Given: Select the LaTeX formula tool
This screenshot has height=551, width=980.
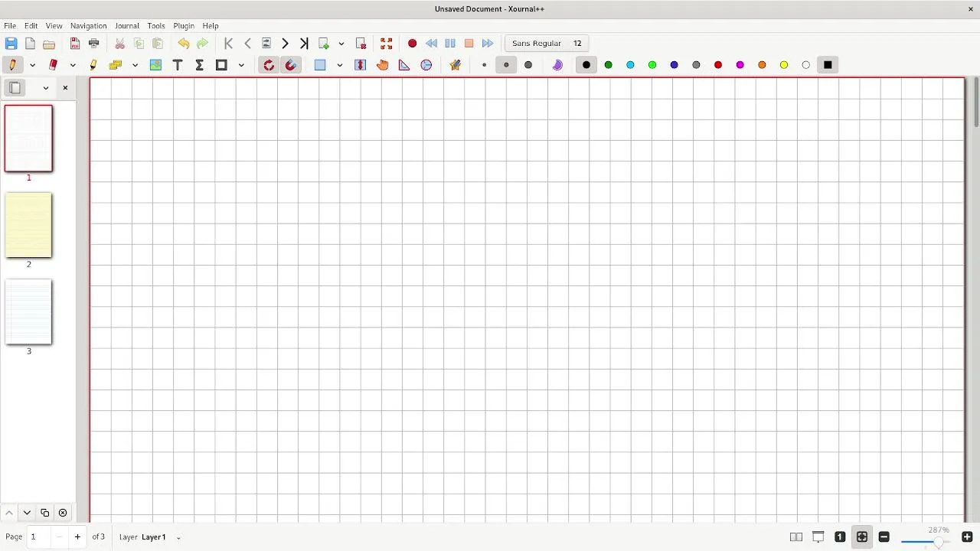Looking at the screenshot, I should tap(200, 65).
